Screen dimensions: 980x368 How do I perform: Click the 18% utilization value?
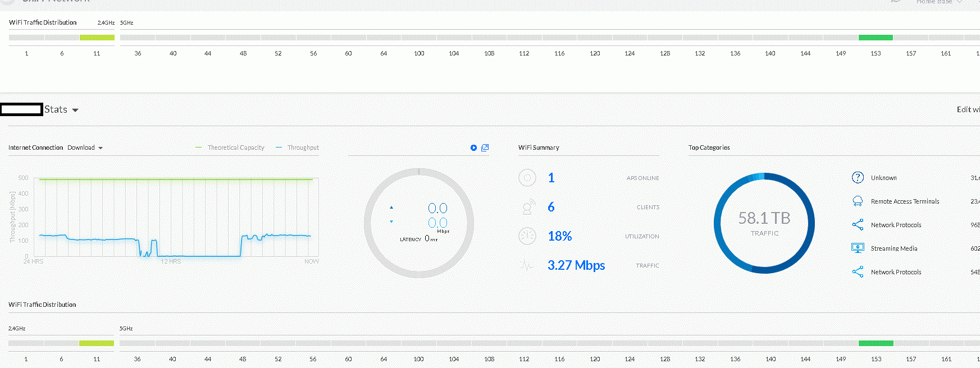click(x=560, y=236)
